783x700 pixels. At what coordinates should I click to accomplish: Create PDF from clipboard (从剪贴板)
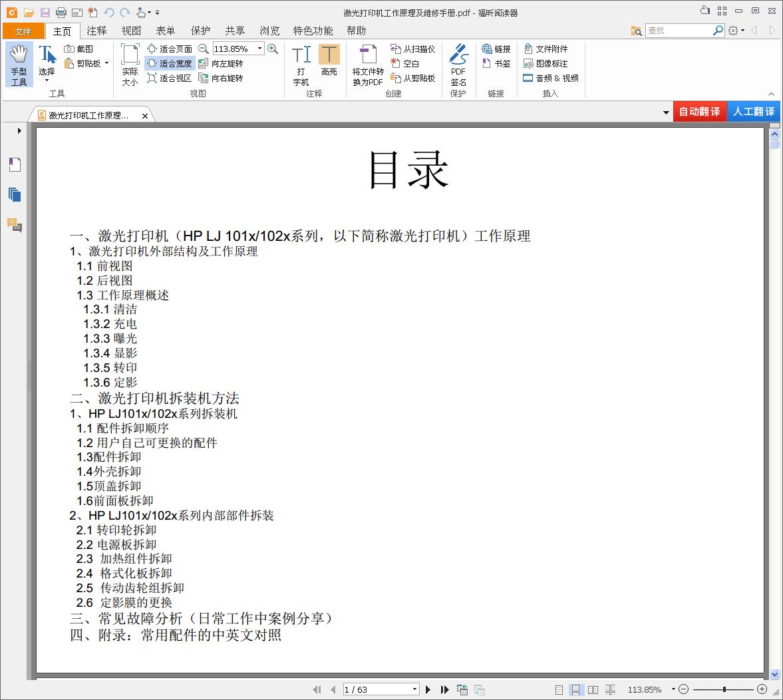click(x=413, y=78)
